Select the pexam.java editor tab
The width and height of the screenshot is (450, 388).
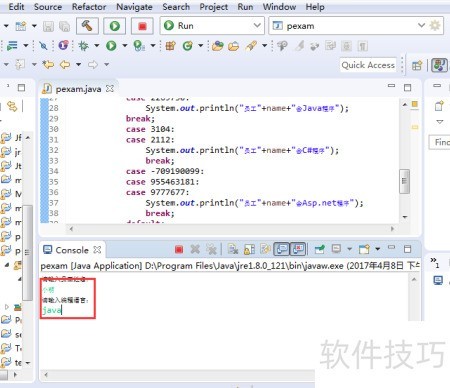tap(78, 89)
